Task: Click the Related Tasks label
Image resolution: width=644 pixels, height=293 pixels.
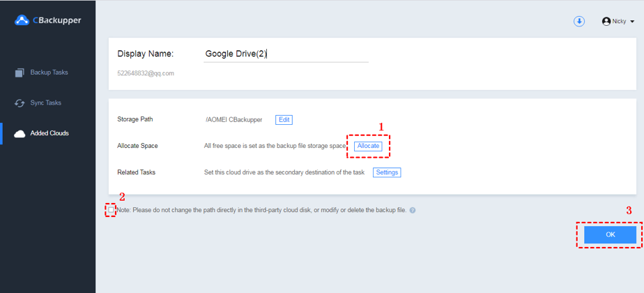Action: [137, 172]
